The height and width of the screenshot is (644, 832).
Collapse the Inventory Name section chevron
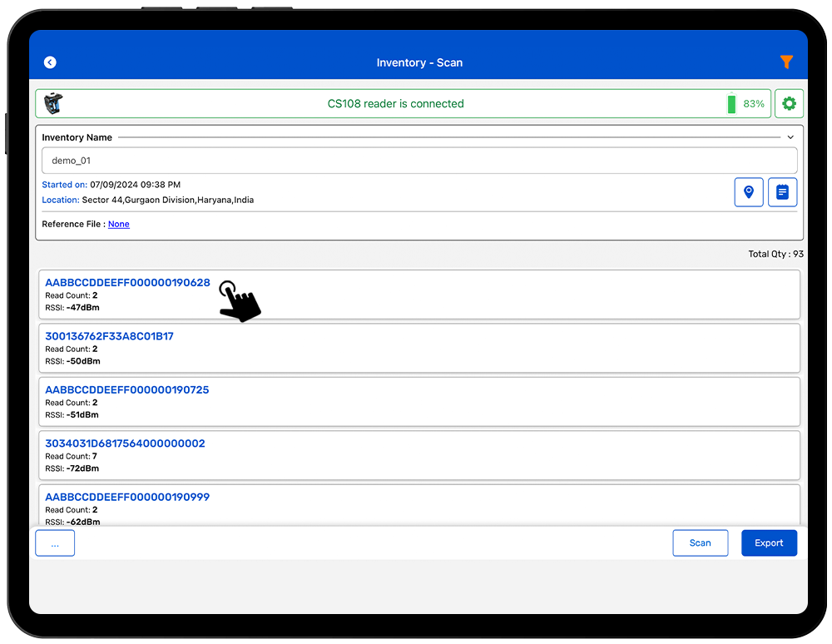pos(790,137)
